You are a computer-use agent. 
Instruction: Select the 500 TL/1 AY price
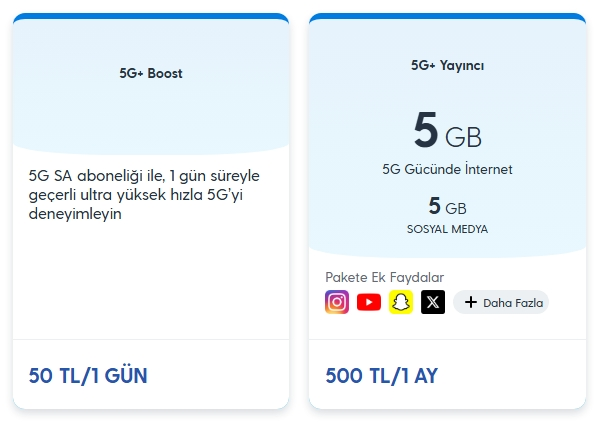click(381, 375)
